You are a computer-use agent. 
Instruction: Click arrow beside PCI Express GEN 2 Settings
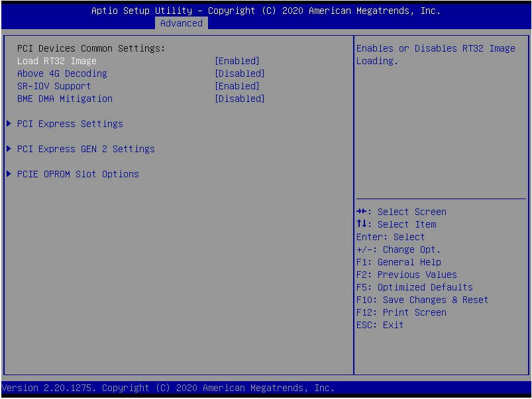9,148
